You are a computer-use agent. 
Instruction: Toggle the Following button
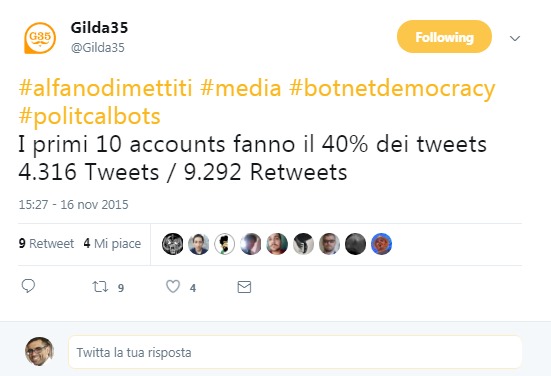click(x=444, y=37)
